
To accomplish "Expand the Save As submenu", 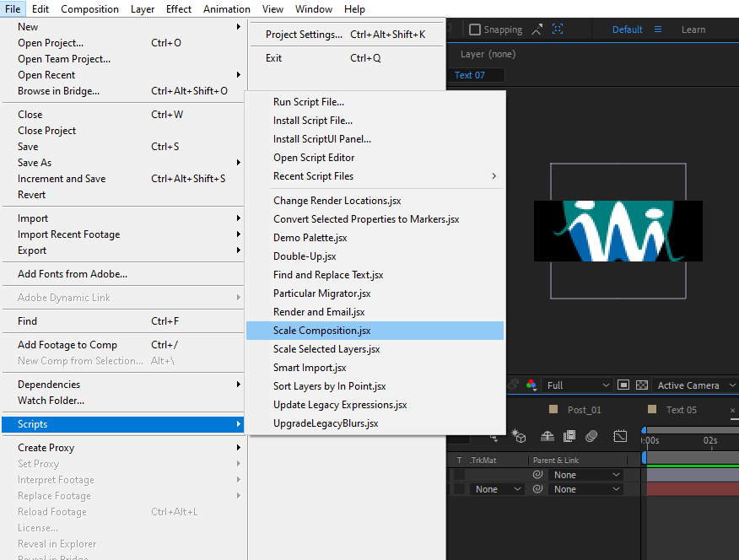I will 123,163.
